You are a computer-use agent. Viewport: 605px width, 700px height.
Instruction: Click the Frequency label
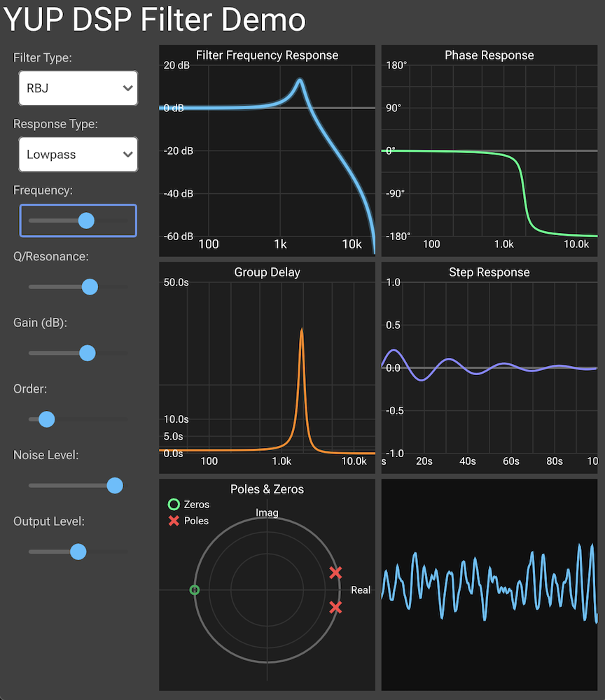pos(43,190)
